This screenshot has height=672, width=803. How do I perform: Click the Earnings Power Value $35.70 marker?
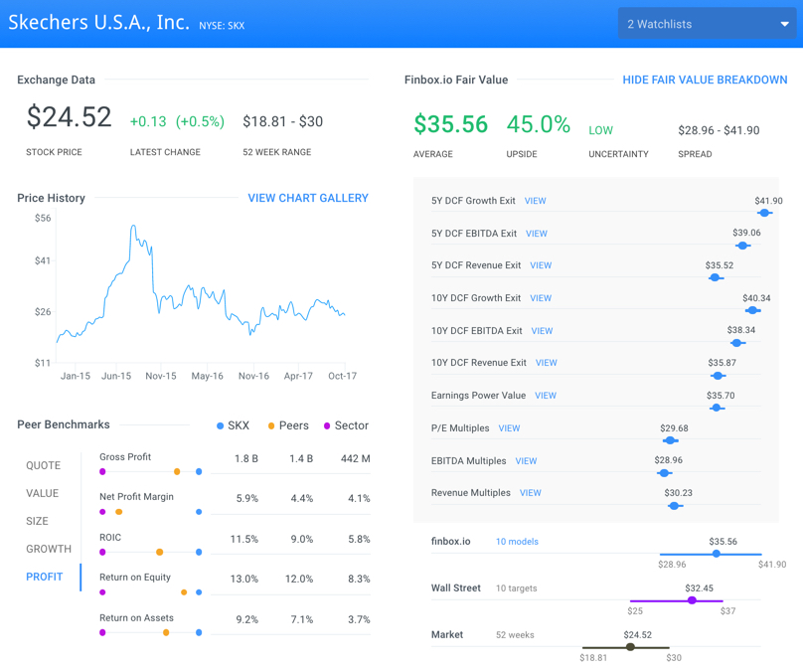(717, 408)
